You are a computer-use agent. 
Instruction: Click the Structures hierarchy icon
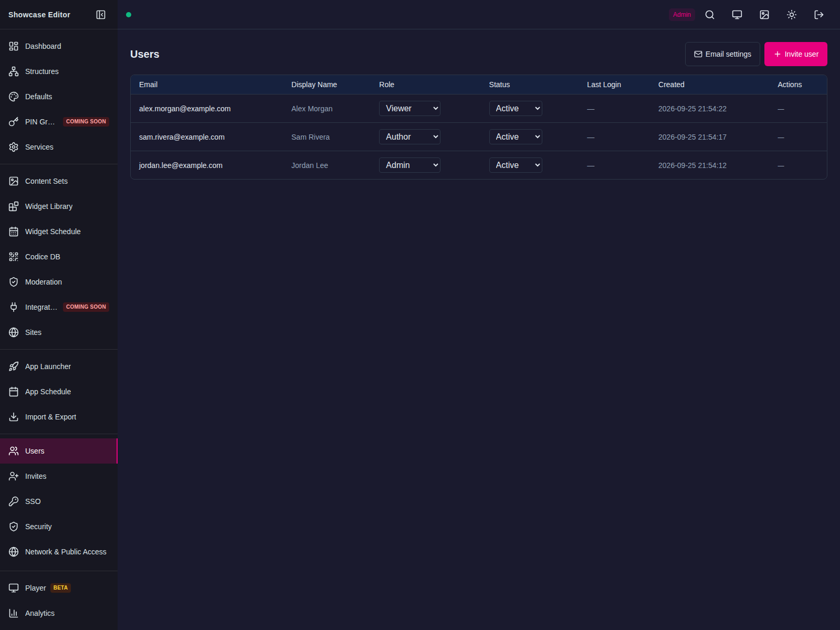coord(14,71)
